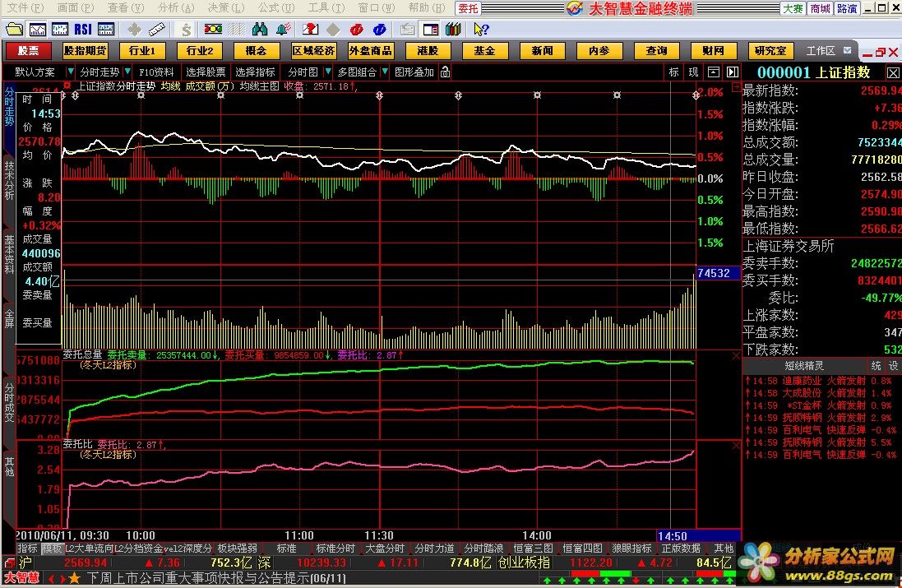Open the RSI indicator tool

point(83,29)
